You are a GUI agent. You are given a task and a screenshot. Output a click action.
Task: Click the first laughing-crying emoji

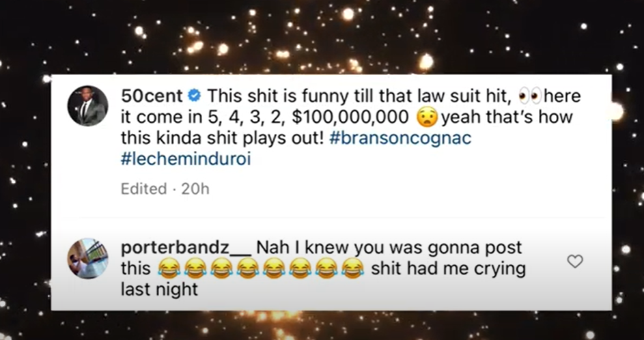click(169, 270)
